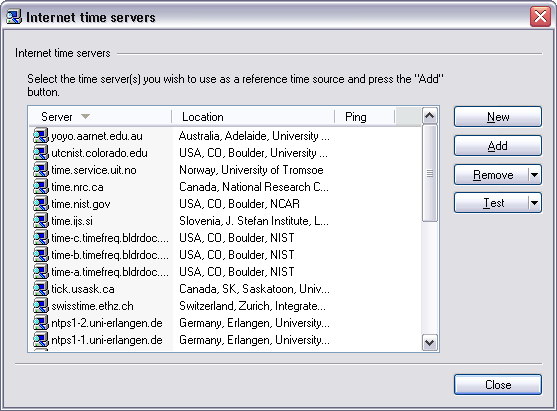Expand the Test button dropdown arrow
557x411 pixels.
coord(535,203)
